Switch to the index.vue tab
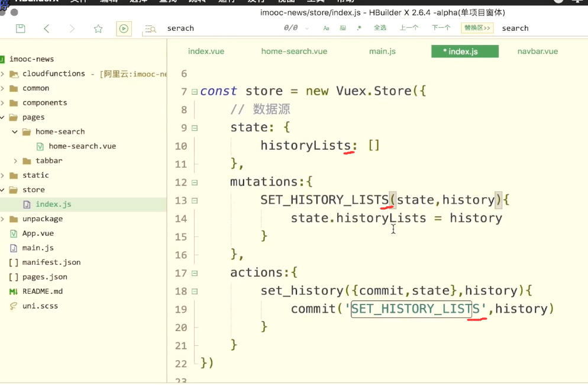 (206, 52)
